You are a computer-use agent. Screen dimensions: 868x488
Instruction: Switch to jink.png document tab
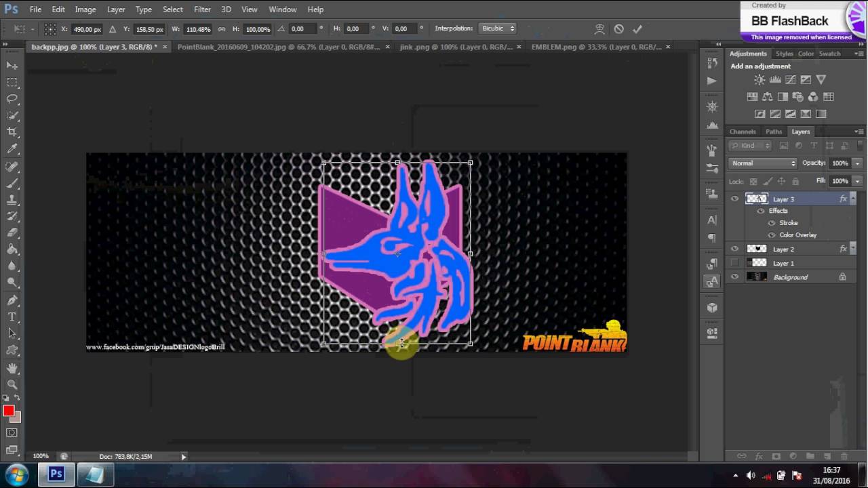pyautogui.click(x=456, y=47)
